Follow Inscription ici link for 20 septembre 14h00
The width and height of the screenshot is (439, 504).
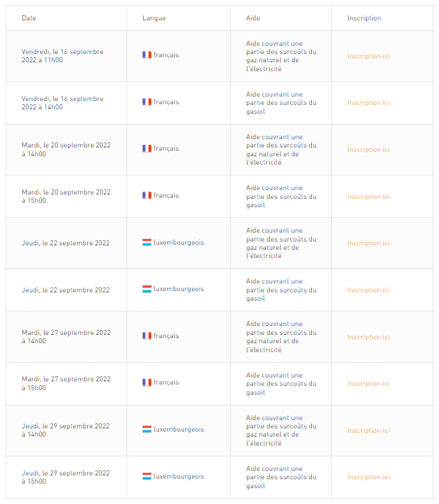[368, 150]
